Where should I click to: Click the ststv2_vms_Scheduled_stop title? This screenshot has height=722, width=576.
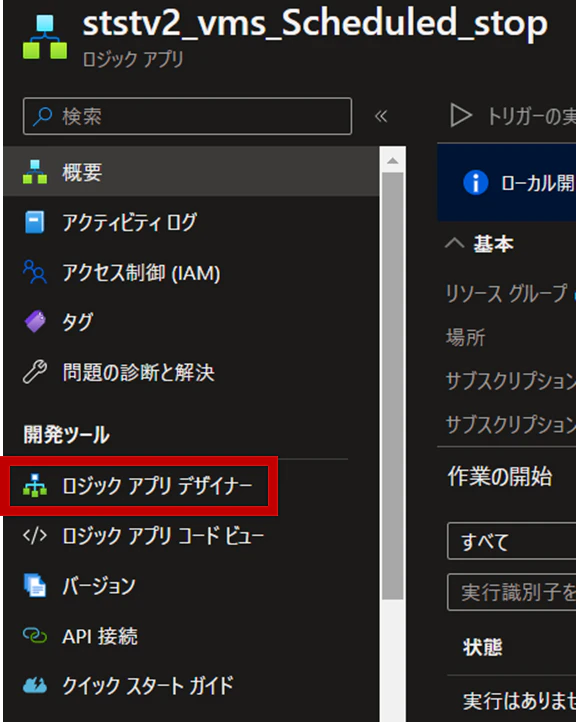(x=315, y=23)
